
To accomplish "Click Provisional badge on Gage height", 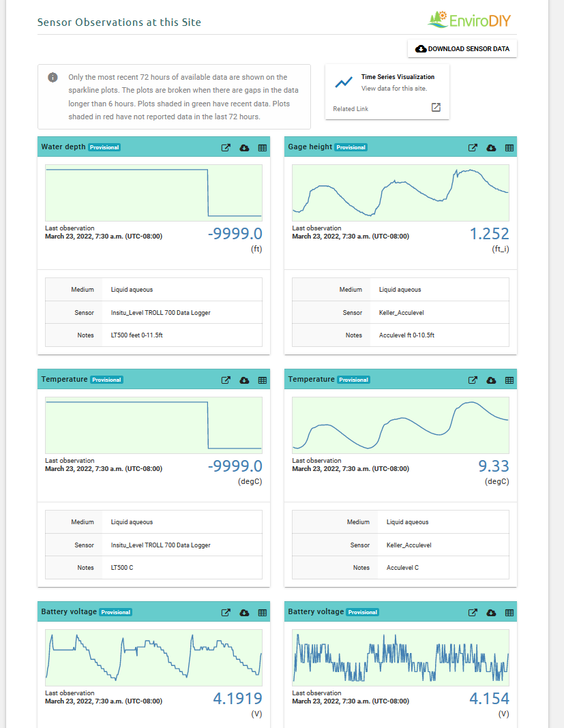I will [351, 147].
